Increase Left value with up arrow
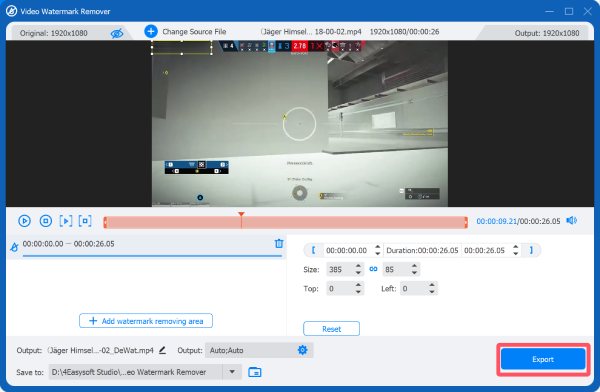 coord(432,285)
